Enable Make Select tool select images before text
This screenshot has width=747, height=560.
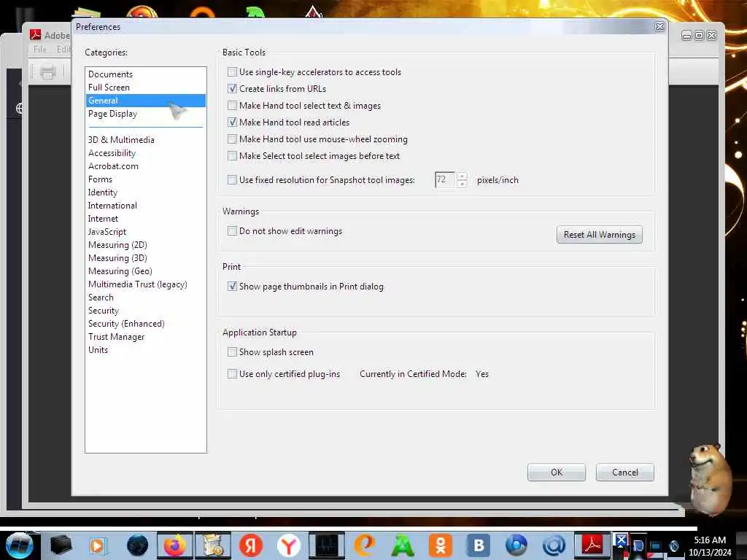(x=232, y=156)
